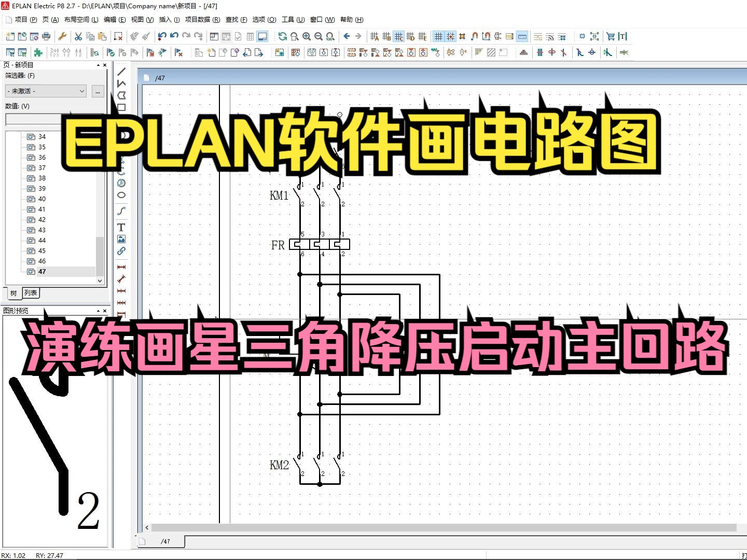
Task: Switch to Grid E size
Action: pos(422,36)
